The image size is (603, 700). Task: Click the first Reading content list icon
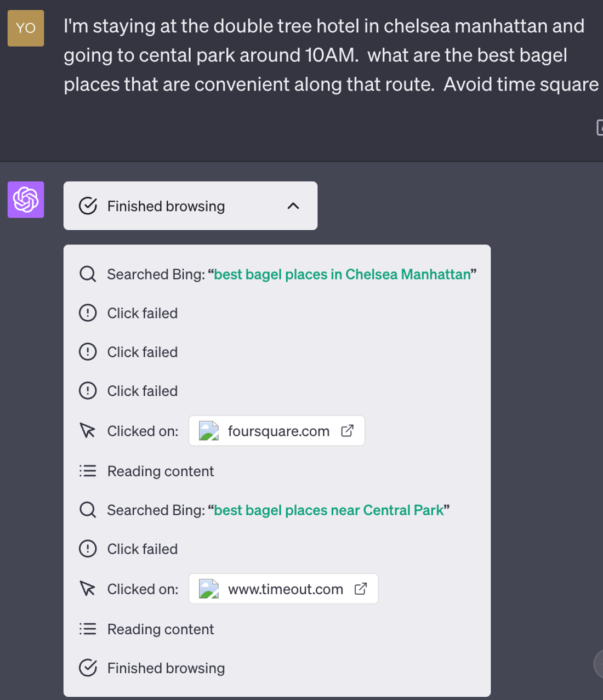coord(88,471)
